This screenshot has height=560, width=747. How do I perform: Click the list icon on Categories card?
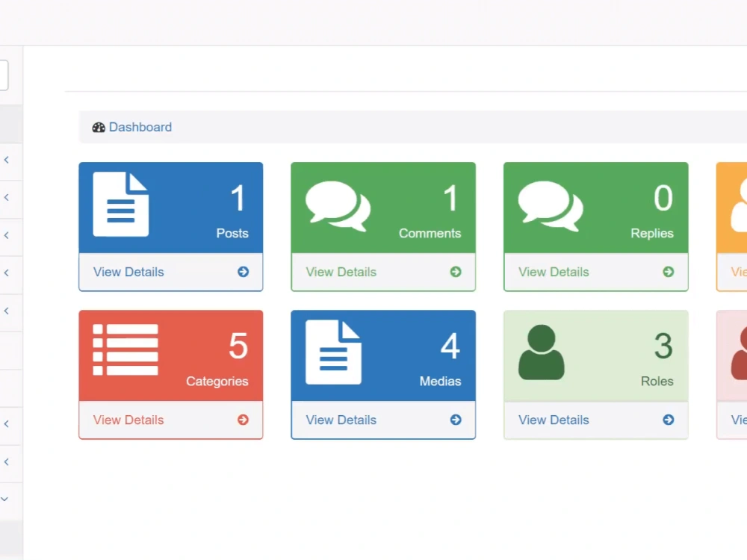click(125, 350)
